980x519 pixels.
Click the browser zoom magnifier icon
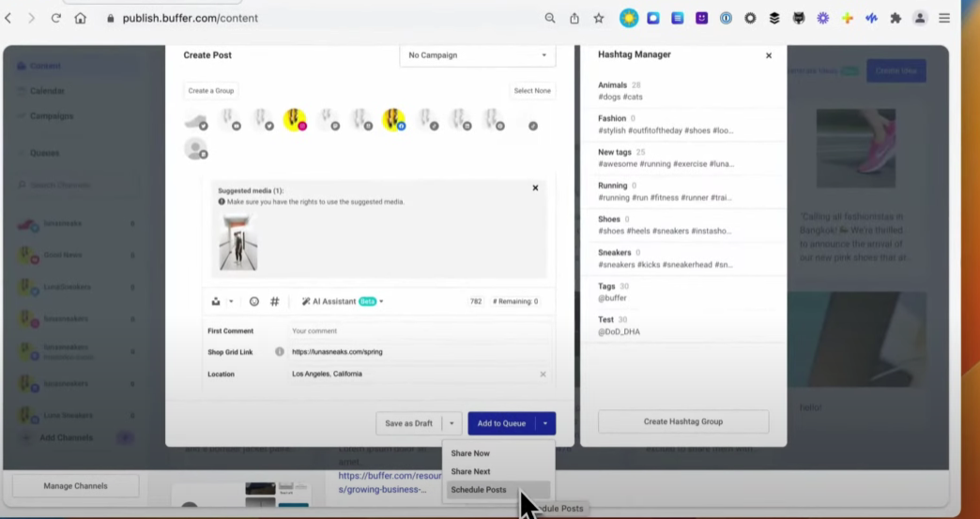[550, 18]
